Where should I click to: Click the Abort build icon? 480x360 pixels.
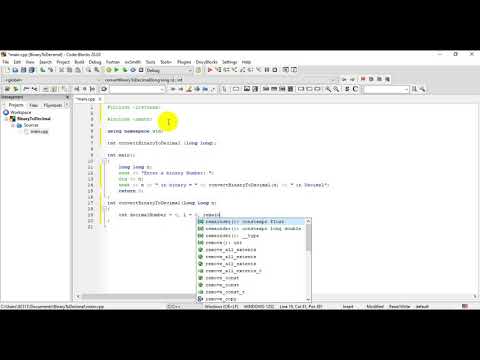(x=141, y=70)
